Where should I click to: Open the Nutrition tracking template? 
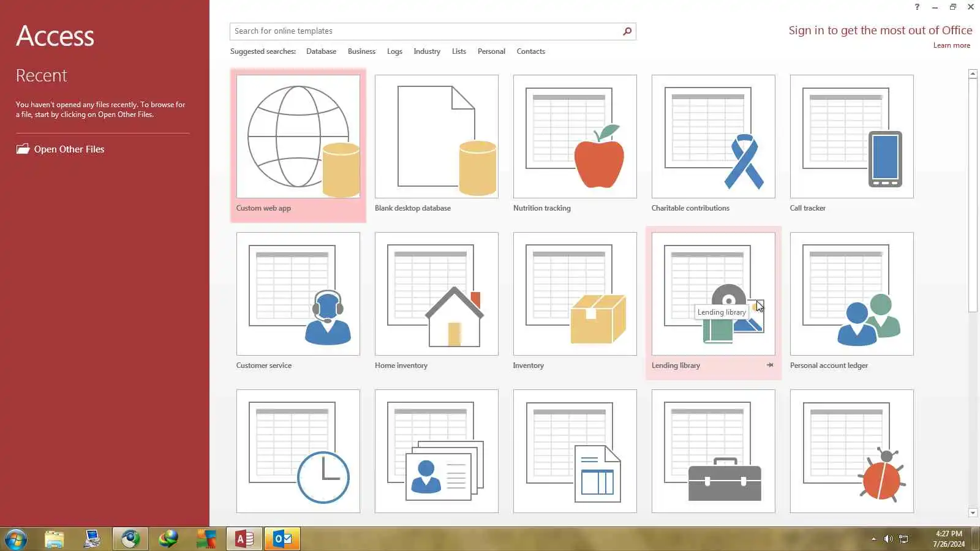(x=575, y=145)
